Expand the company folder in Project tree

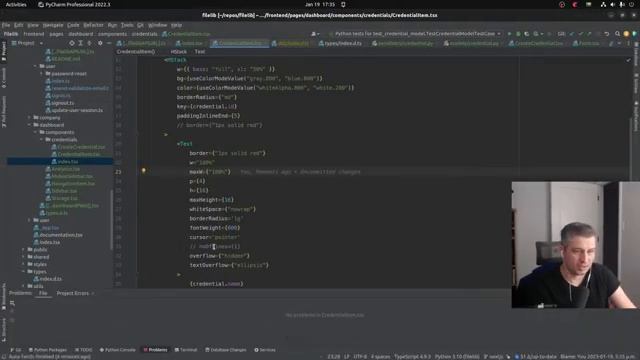pyautogui.click(x=29, y=118)
